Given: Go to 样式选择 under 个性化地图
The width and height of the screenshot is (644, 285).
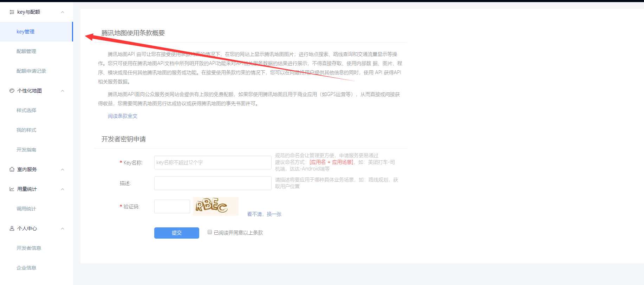Looking at the screenshot, I should [x=36, y=110].
